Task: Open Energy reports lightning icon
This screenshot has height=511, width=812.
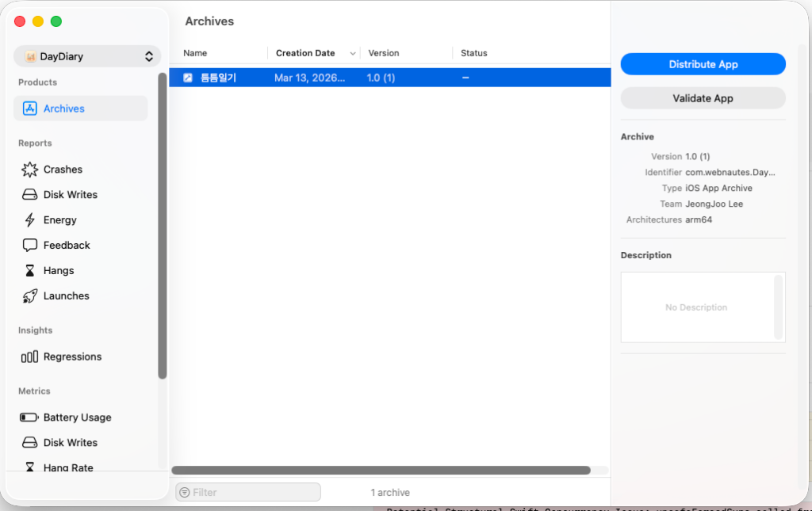Action: pyautogui.click(x=29, y=220)
